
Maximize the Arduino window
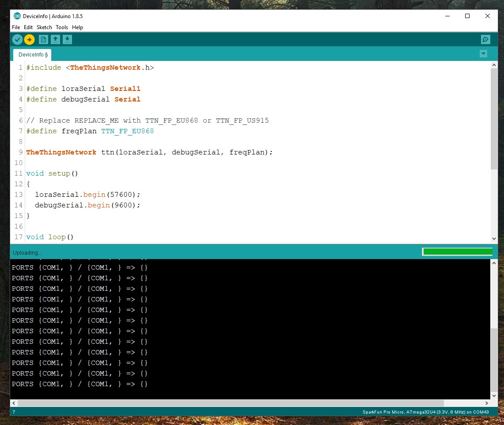click(x=467, y=16)
